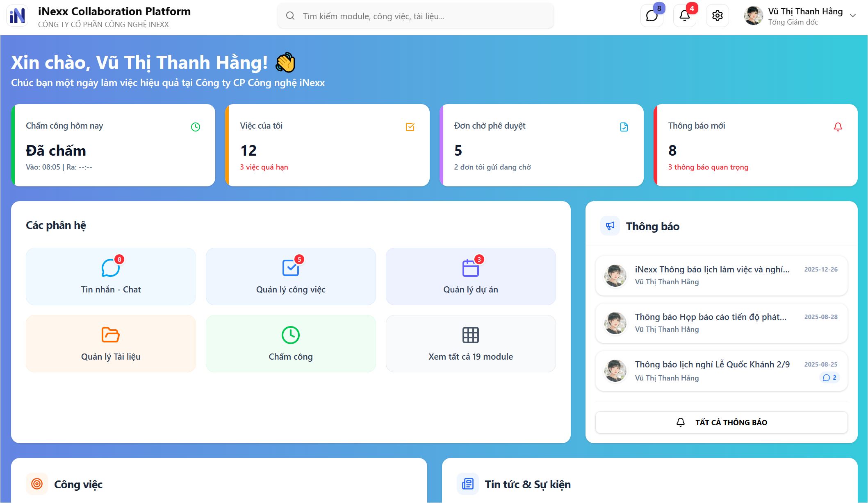Click the user avatar in header
Image resolution: width=868 pixels, height=503 pixels.
753,16
